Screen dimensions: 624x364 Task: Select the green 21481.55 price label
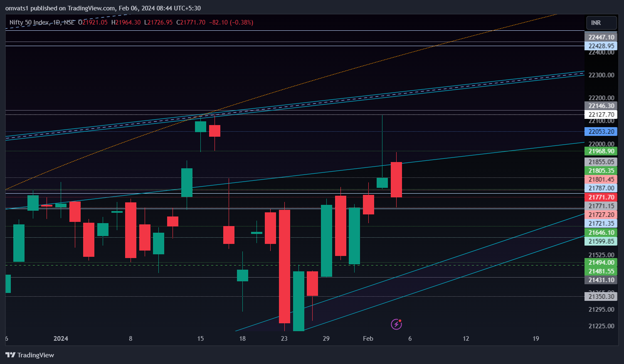[x=601, y=271]
